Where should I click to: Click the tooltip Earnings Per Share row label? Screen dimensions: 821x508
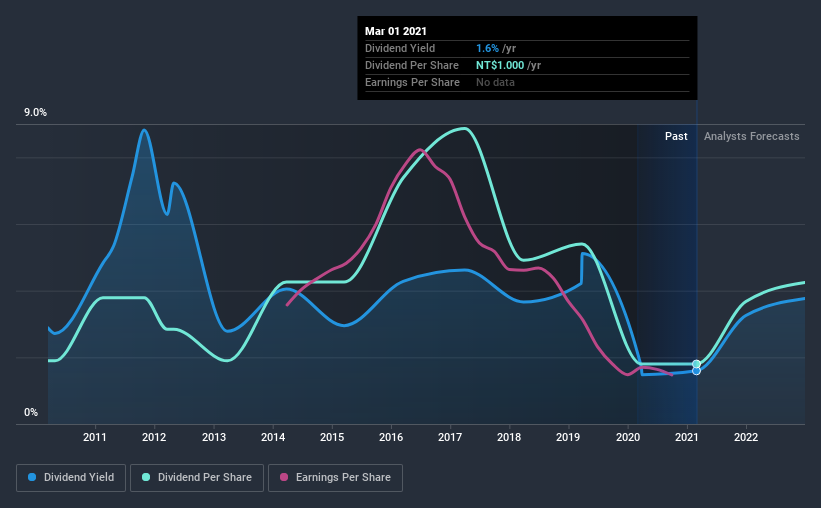[x=413, y=82]
